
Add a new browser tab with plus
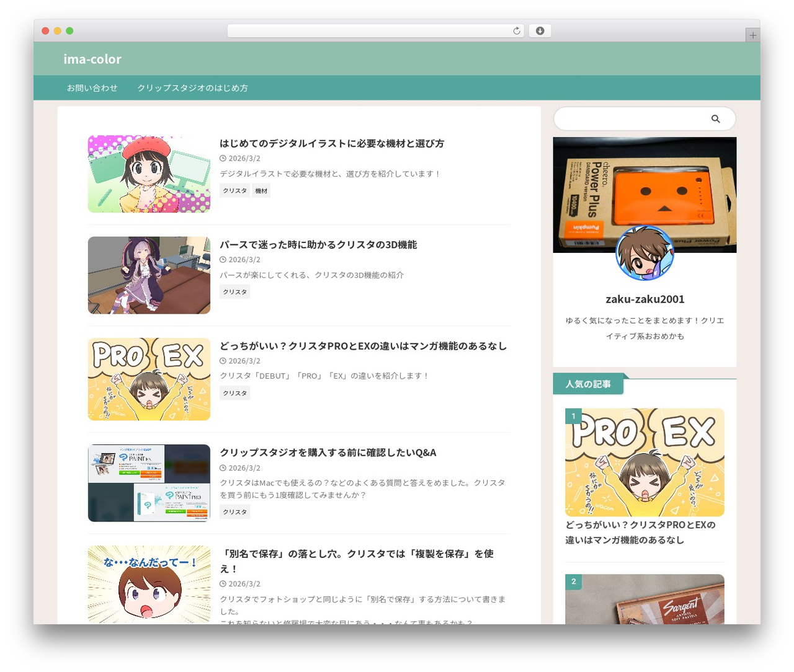click(x=752, y=35)
